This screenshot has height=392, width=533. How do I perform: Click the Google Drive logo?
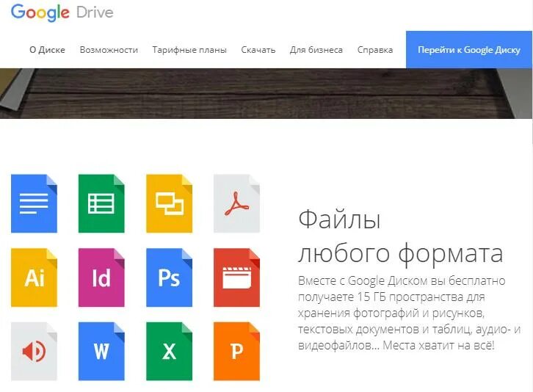pyautogui.click(x=62, y=12)
